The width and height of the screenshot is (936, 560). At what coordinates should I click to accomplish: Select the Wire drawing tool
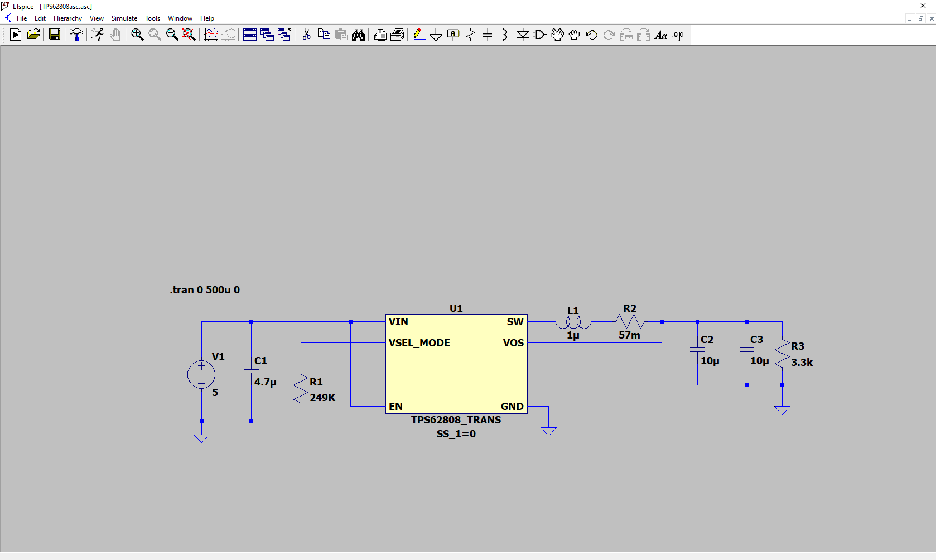419,35
